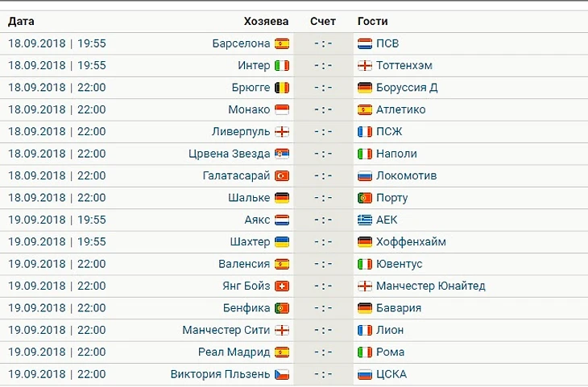
Task: Click the score of Монако vs Атлетико
Action: tap(323, 109)
